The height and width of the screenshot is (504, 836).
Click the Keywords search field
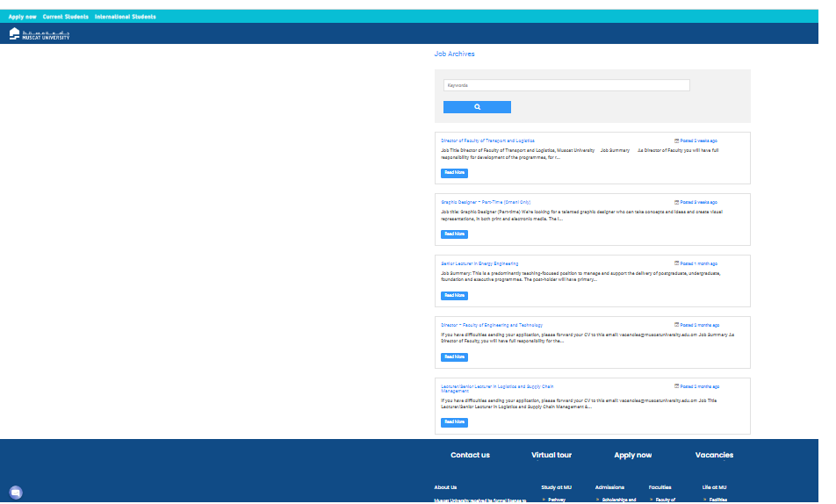(x=566, y=85)
